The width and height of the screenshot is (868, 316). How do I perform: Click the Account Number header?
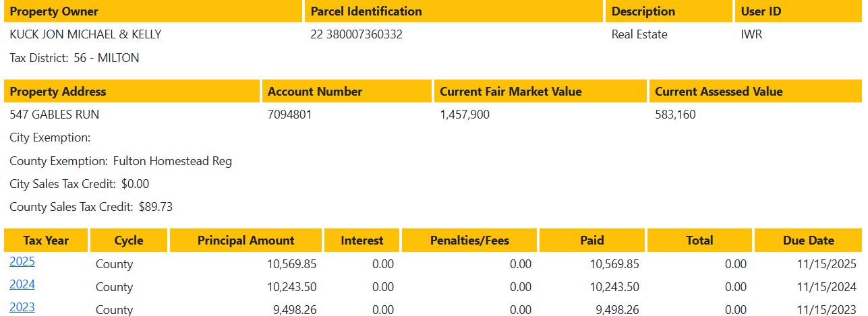click(315, 92)
